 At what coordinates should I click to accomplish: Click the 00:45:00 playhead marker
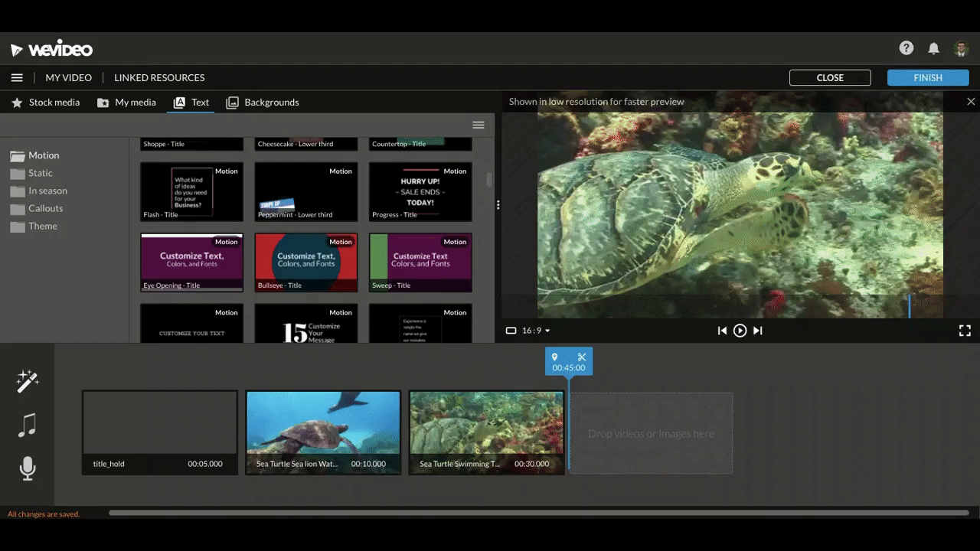[x=569, y=361]
